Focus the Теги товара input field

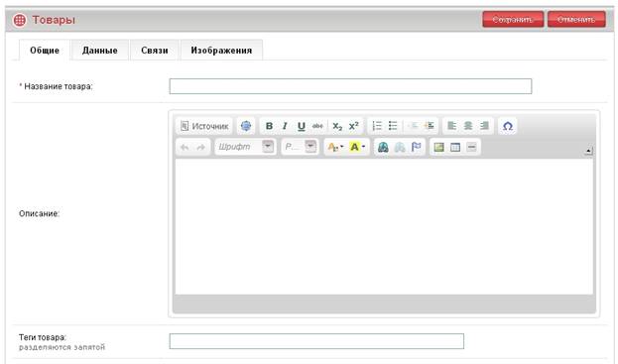point(316,341)
